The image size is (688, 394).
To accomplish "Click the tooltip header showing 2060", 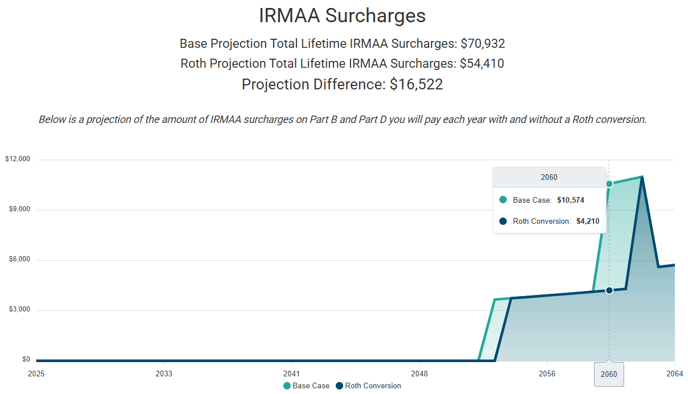I will click(549, 177).
